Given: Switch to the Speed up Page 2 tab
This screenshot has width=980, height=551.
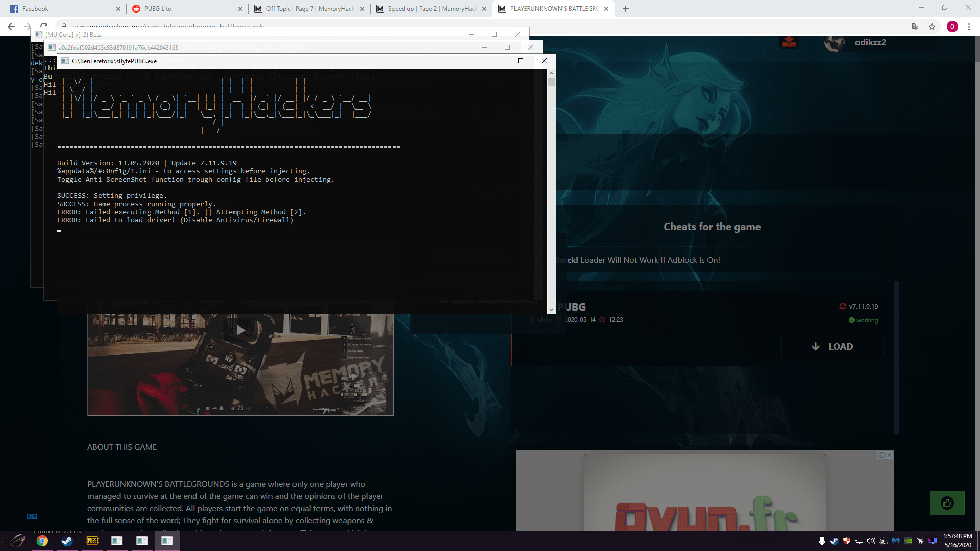Looking at the screenshot, I should 431,9.
